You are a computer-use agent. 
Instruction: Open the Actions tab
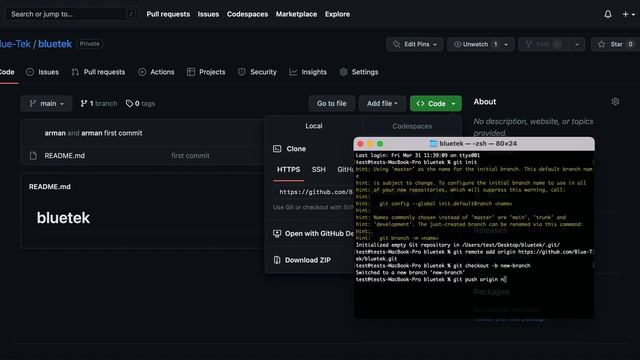pos(156,72)
